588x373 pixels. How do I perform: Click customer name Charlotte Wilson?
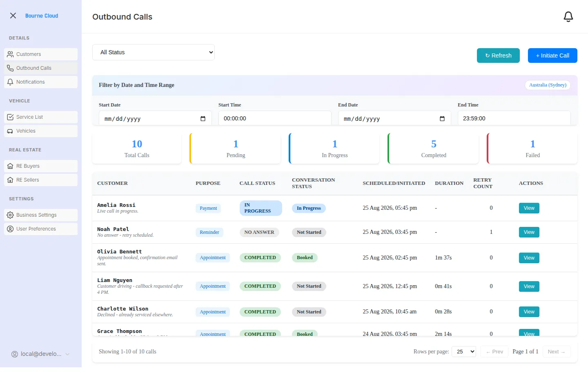122,309
